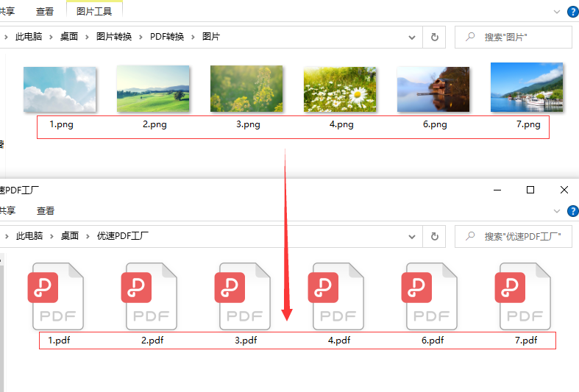This screenshot has width=579, height=392.
Task: Minimize the 优速PDF工厂 window
Action: [x=497, y=190]
